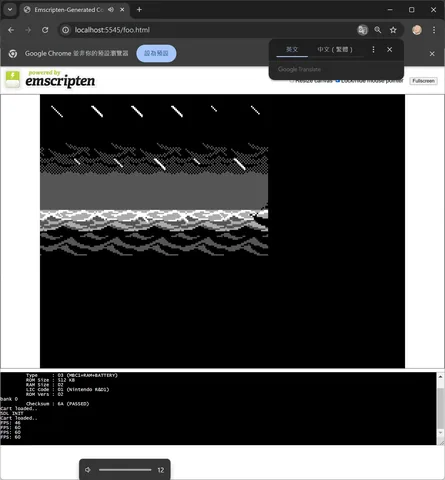
Task: Open the Chrome three-dot menu
Action: [434, 30]
